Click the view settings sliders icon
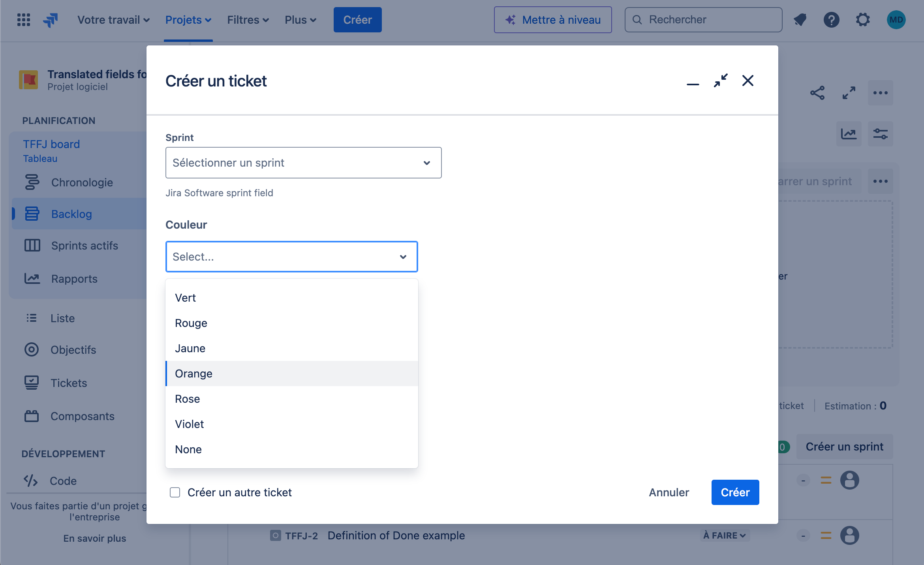924x565 pixels. coord(880,134)
